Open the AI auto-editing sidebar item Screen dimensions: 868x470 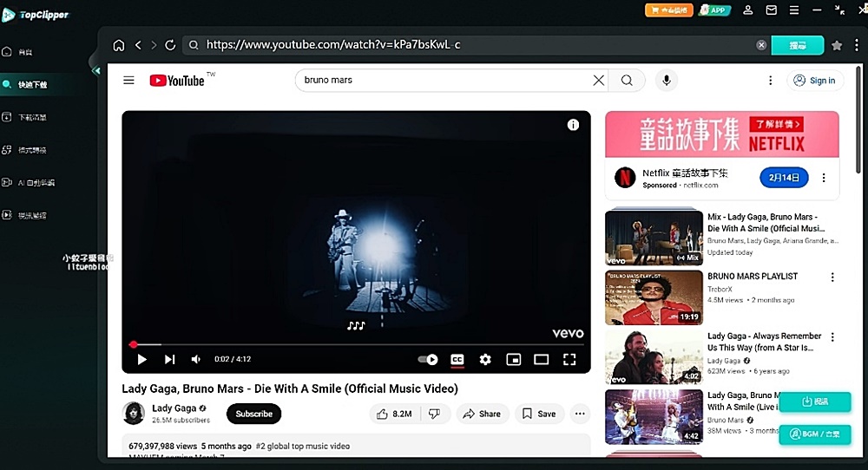click(29, 182)
